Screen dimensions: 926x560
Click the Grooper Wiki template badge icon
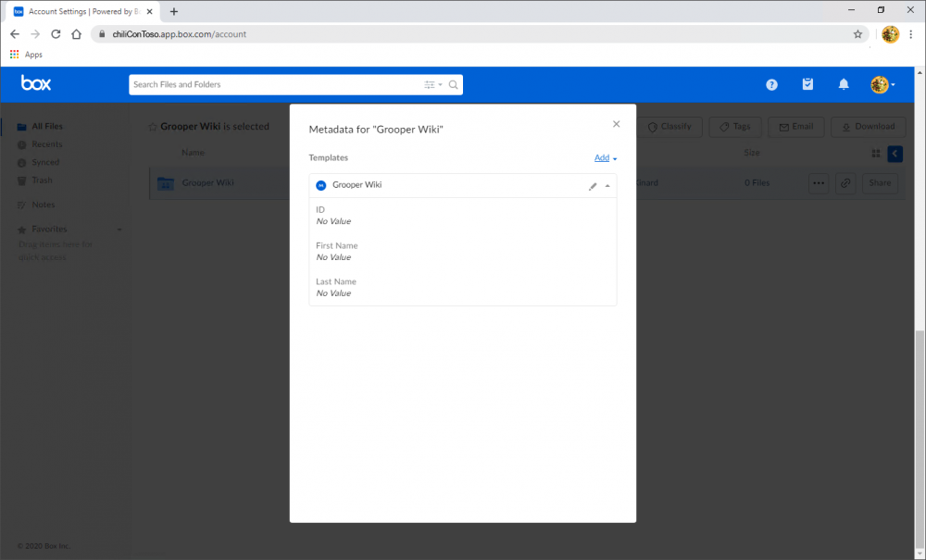point(320,185)
